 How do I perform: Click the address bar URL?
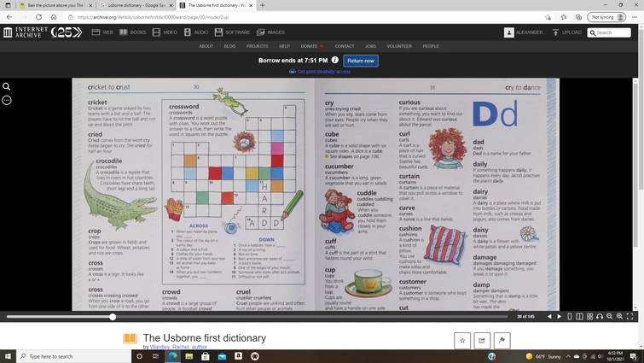pyautogui.click(x=153, y=17)
